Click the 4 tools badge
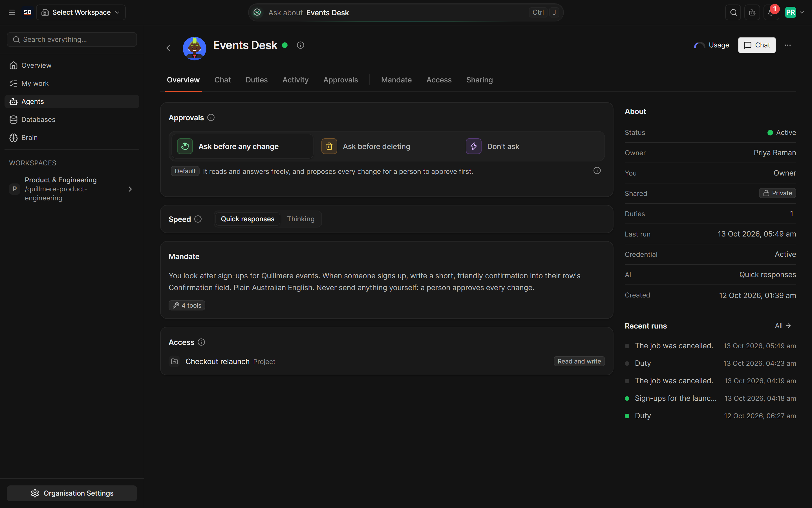 (187, 305)
